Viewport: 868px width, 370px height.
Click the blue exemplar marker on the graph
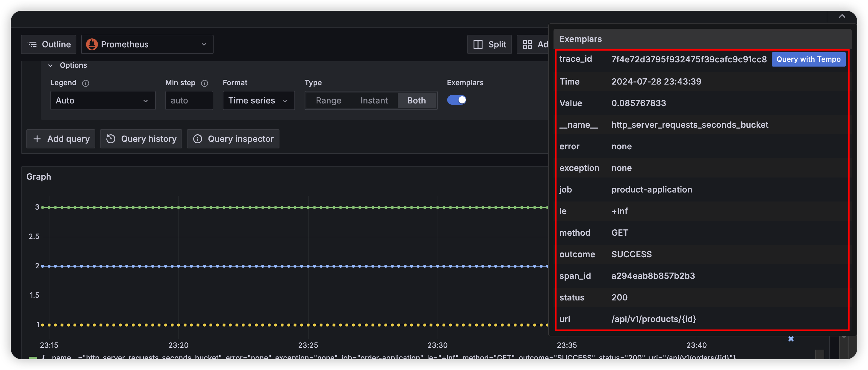coord(791,339)
